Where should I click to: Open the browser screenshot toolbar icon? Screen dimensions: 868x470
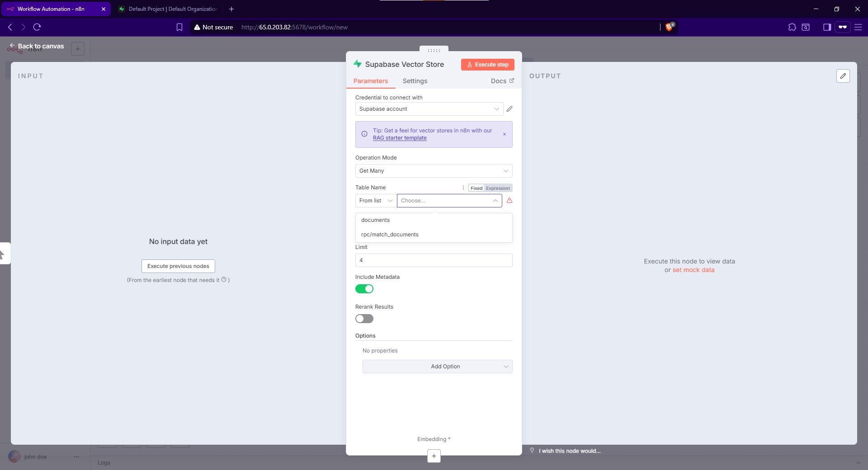pos(806,27)
